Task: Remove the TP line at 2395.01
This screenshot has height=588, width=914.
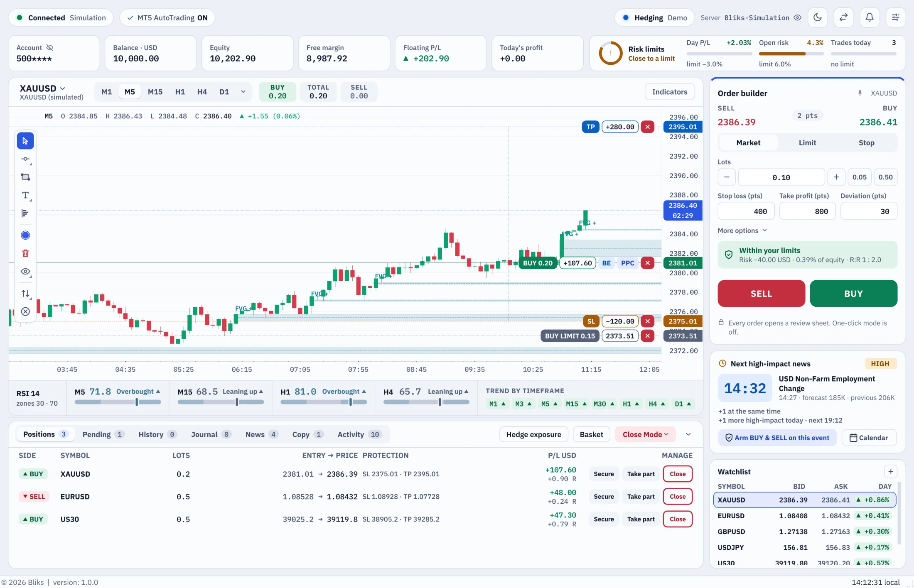Action: coord(647,127)
